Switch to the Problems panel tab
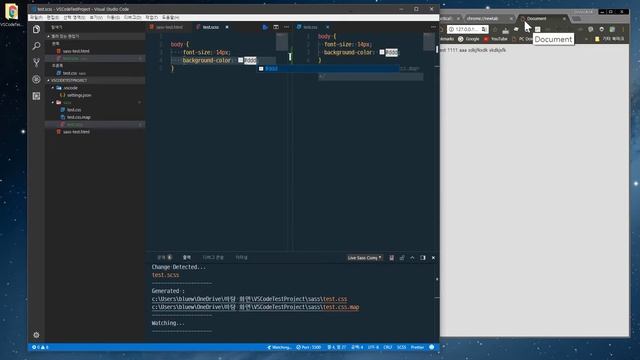Screen dimensions: 640x360 pos(164,258)
